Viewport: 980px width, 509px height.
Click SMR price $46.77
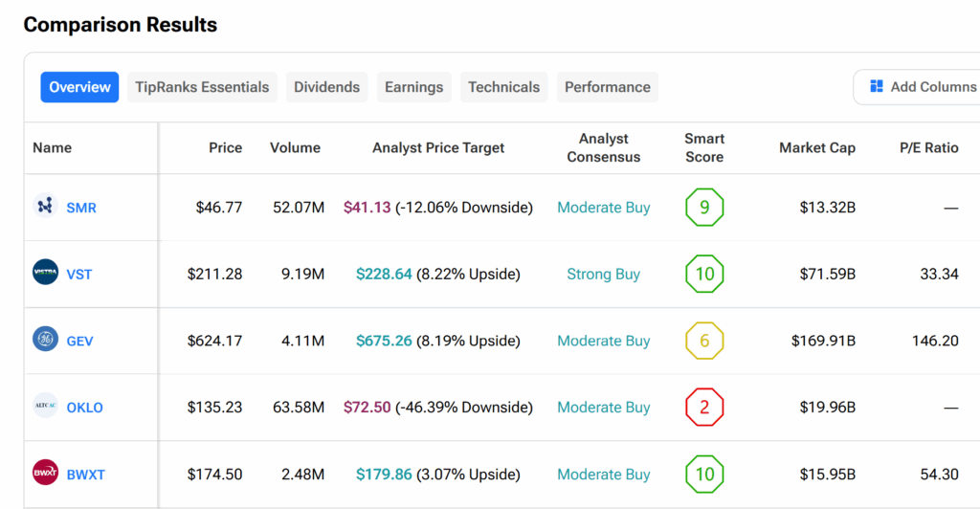tap(219, 208)
